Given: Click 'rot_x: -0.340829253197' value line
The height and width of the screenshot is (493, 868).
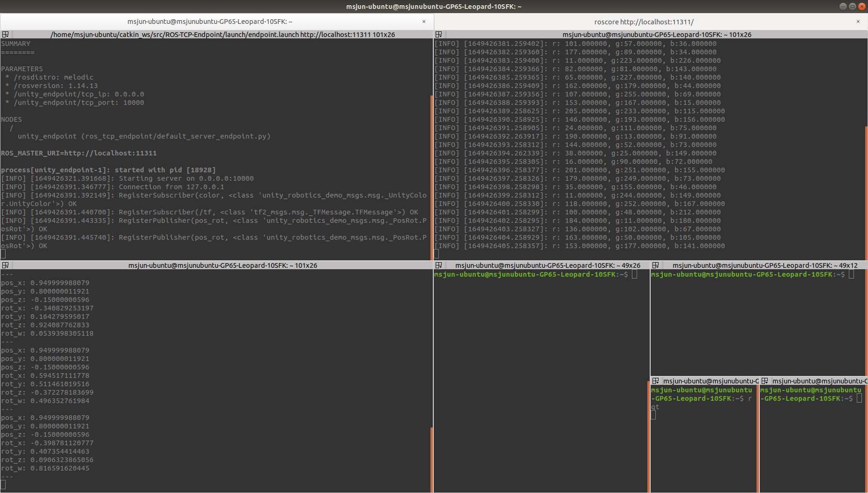Looking at the screenshot, I should click(x=47, y=308).
